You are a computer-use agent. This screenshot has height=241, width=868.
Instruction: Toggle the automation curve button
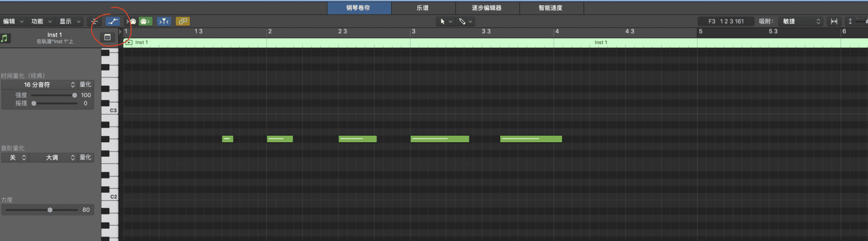point(113,21)
